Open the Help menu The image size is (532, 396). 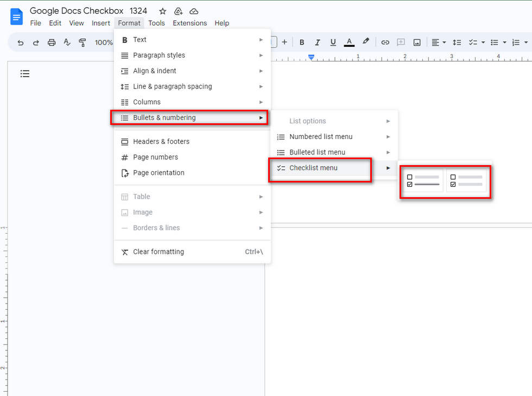pyautogui.click(x=221, y=23)
